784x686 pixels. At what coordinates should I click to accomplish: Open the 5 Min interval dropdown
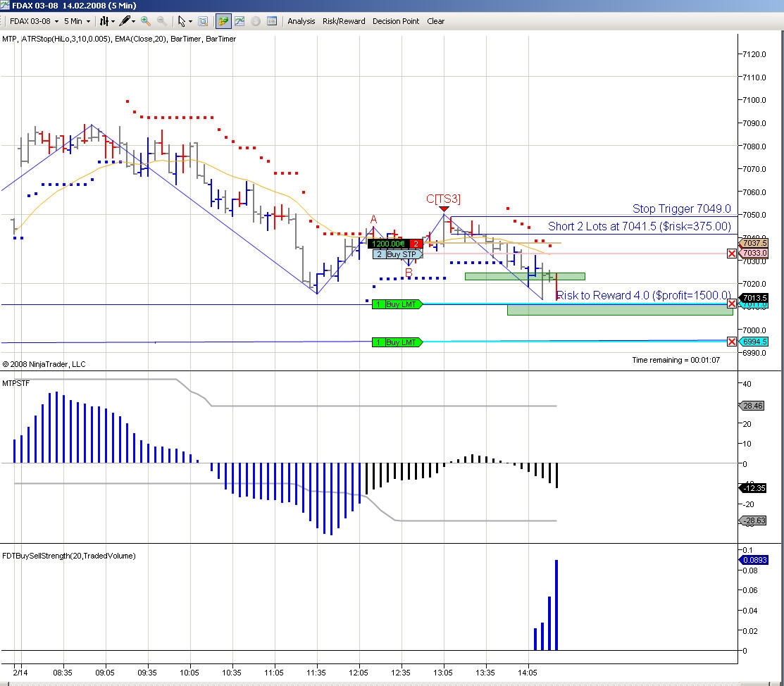click(x=77, y=21)
